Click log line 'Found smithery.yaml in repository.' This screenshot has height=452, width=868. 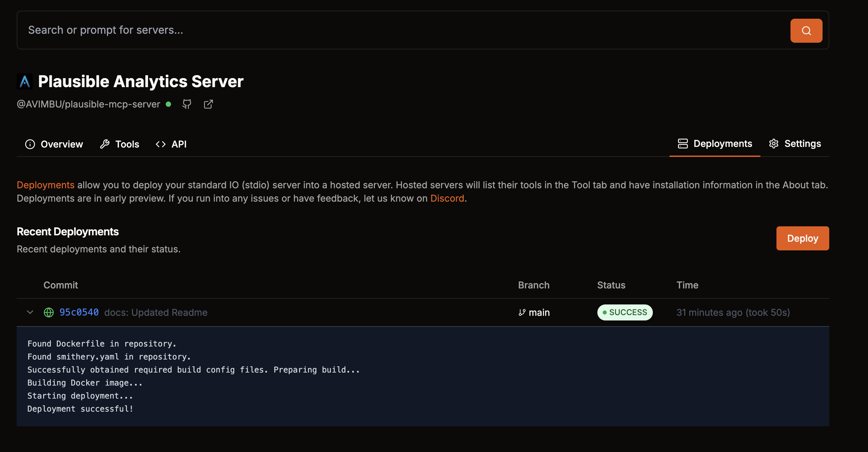[x=109, y=357]
